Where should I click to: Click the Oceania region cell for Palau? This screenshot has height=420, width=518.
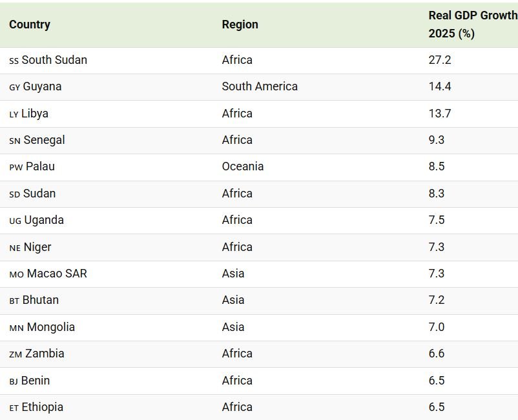[x=243, y=166]
